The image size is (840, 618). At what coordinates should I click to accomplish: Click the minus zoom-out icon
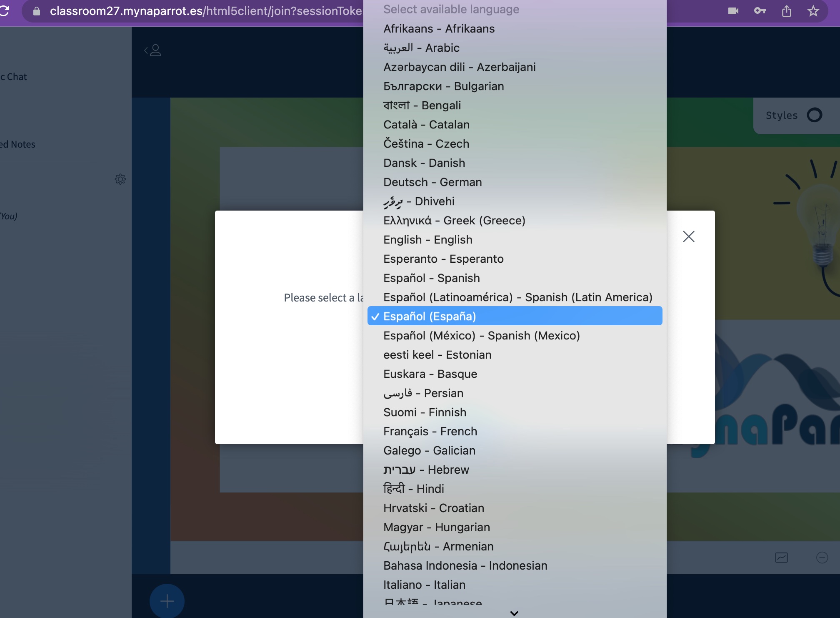(822, 558)
